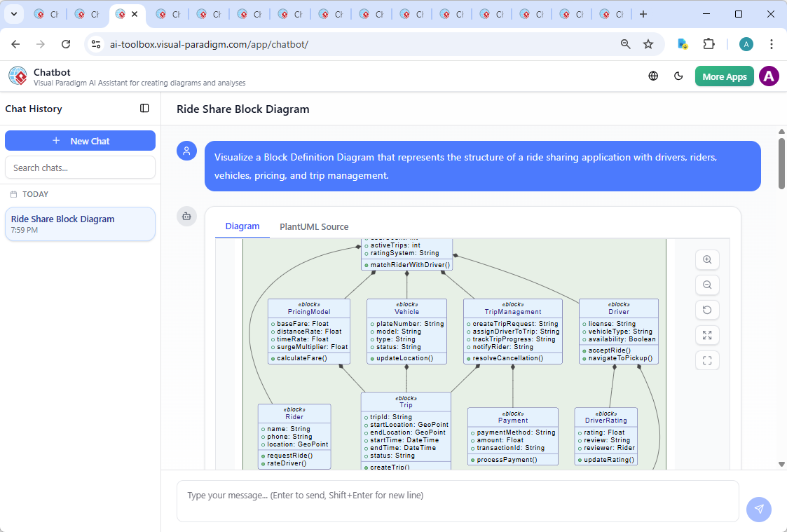Switch to the PlantUML Source tab
The image size is (787, 532).
coord(313,226)
